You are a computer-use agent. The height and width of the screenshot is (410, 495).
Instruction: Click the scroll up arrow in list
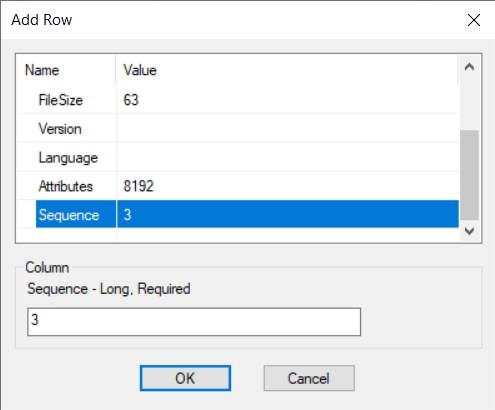click(469, 67)
